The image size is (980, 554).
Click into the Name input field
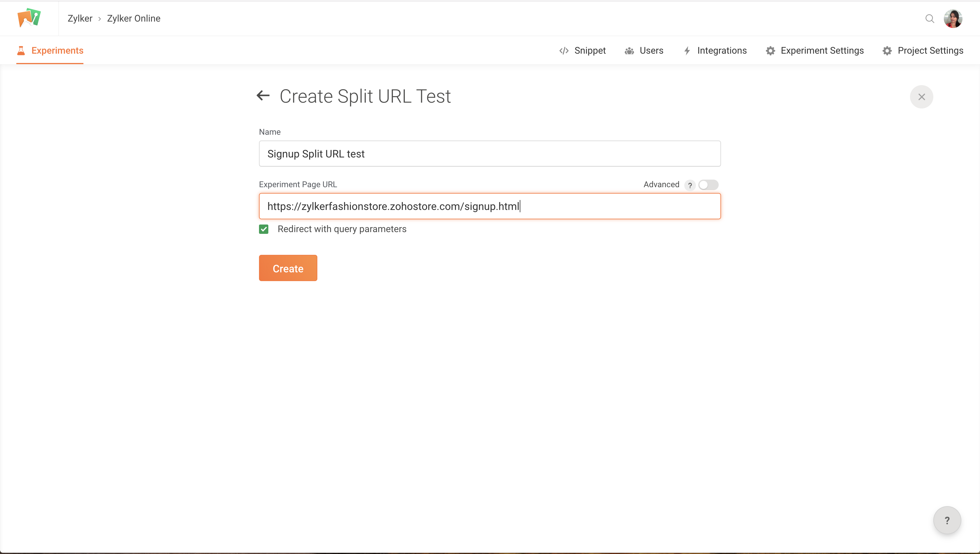489,154
